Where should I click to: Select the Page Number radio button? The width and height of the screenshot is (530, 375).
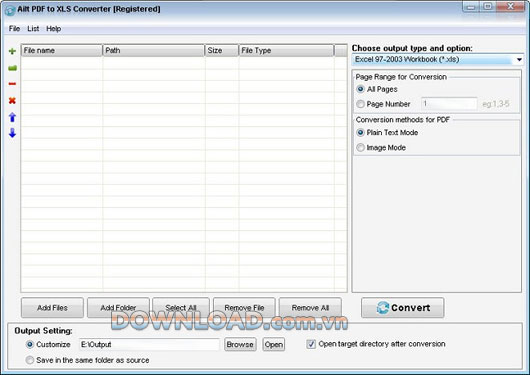point(360,104)
